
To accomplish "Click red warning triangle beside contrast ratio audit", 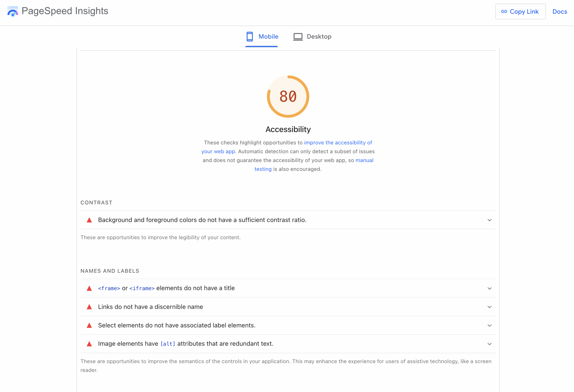I will [x=89, y=220].
